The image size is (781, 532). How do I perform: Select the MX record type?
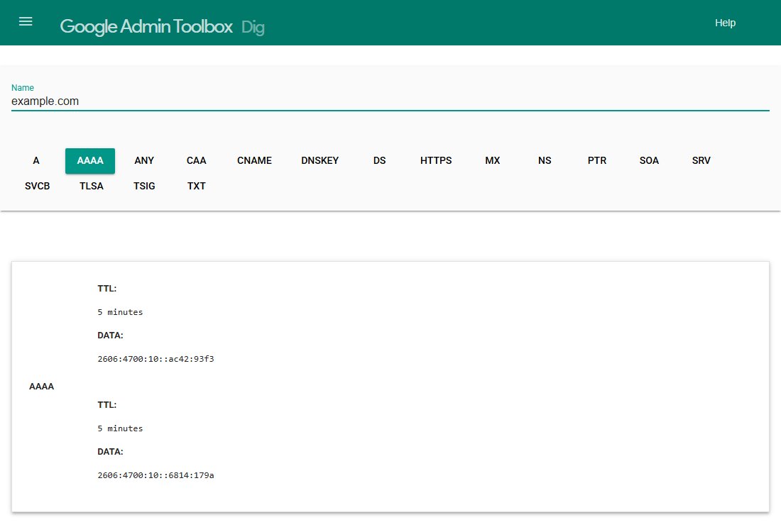point(493,161)
